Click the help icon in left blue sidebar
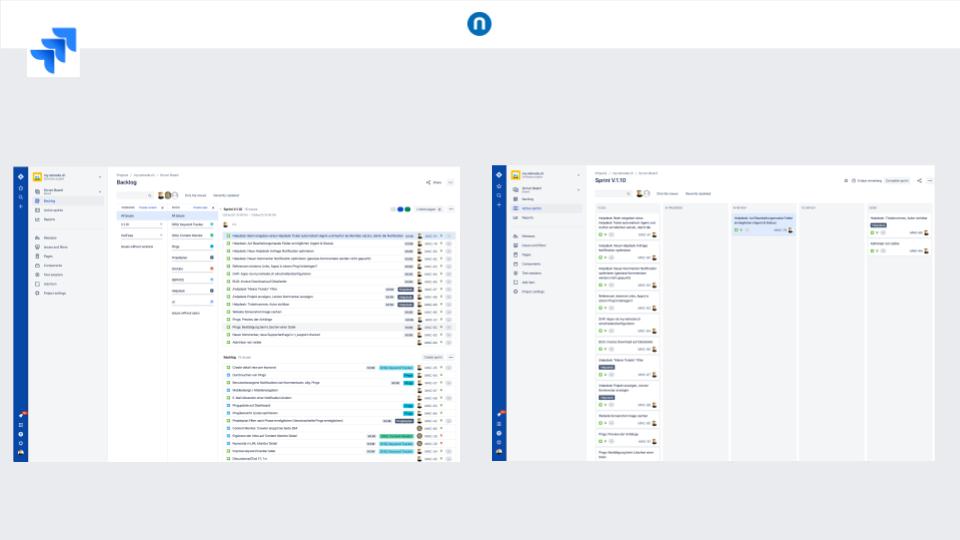The image size is (960, 540). pyautogui.click(x=20, y=434)
